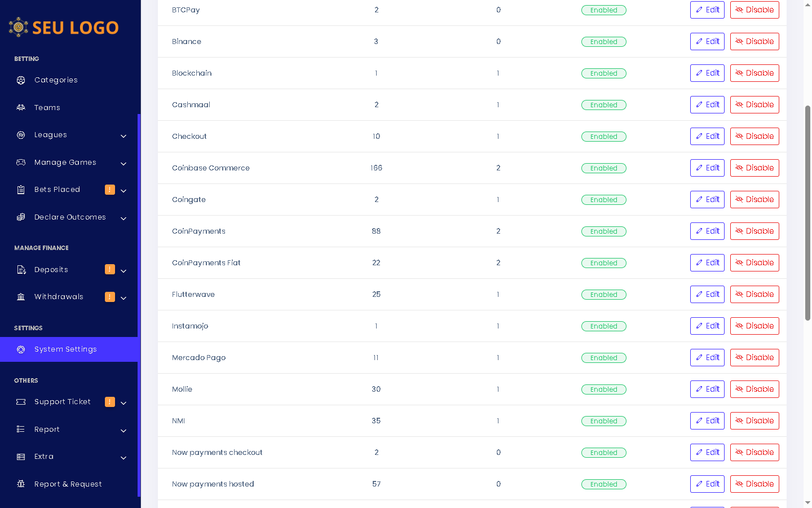812x508 pixels.
Task: Open System Settings menu item
Action: coord(65,349)
